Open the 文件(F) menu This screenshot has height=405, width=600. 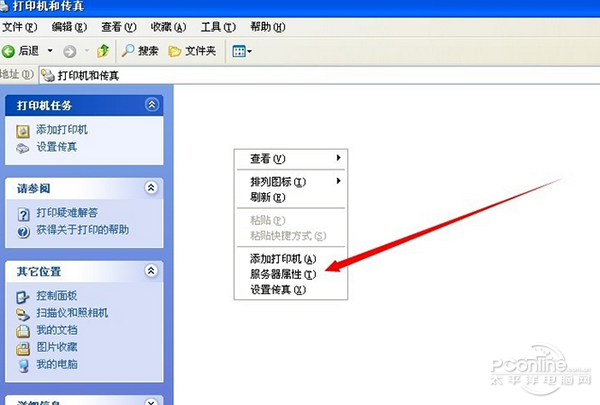(x=20, y=27)
